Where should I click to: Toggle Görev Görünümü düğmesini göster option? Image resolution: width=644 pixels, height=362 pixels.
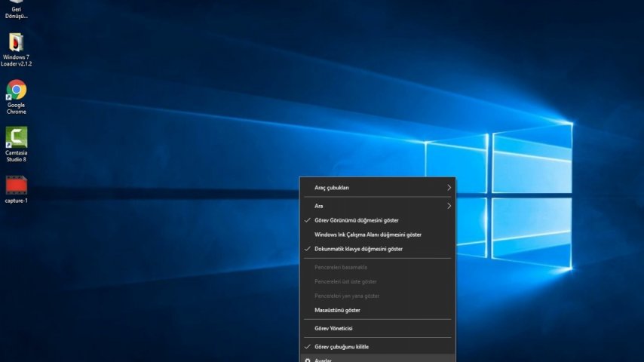pos(378,220)
